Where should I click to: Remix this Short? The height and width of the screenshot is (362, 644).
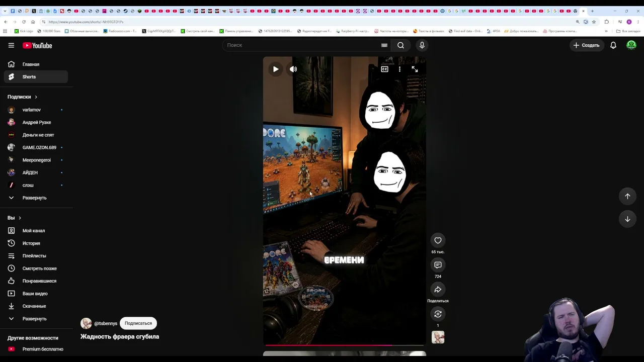(x=438, y=314)
